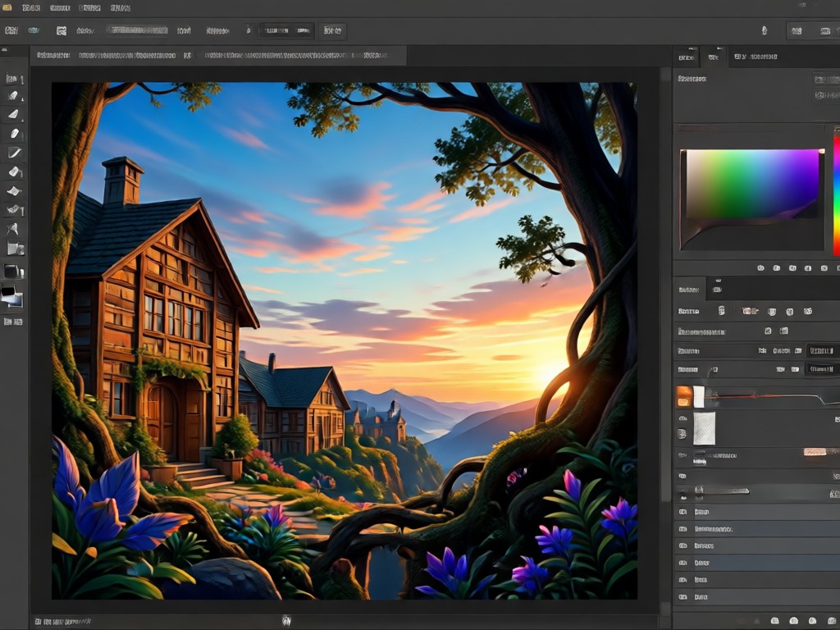The image size is (840, 630).
Task: Click the lower dark value field in the lower right panel
Action: [822, 369]
